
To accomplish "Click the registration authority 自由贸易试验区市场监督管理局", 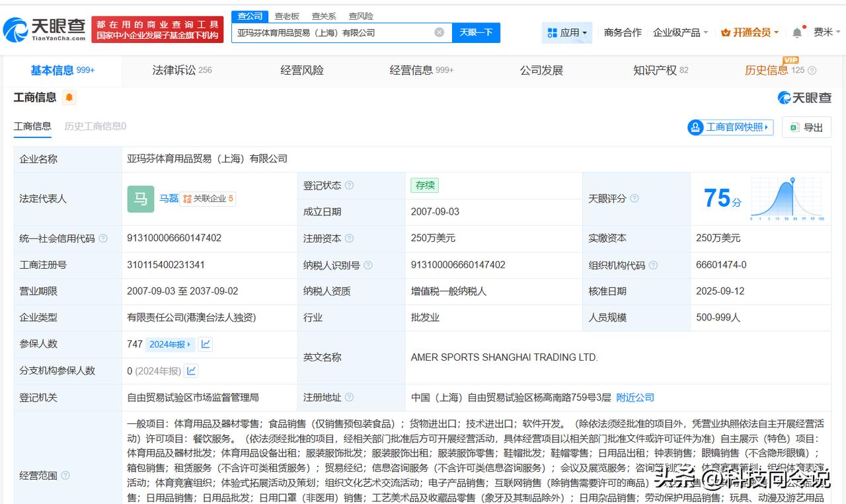I will click(x=193, y=397).
